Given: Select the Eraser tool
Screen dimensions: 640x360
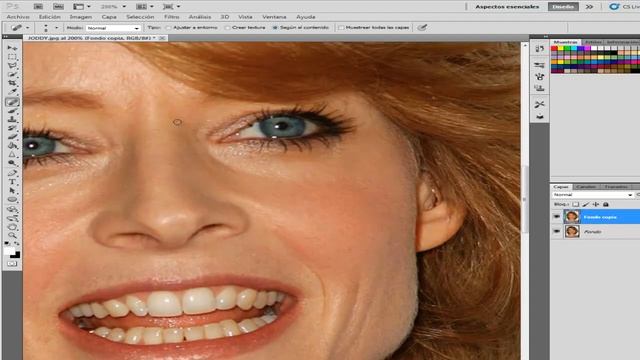Looking at the screenshot, I should [x=12, y=137].
